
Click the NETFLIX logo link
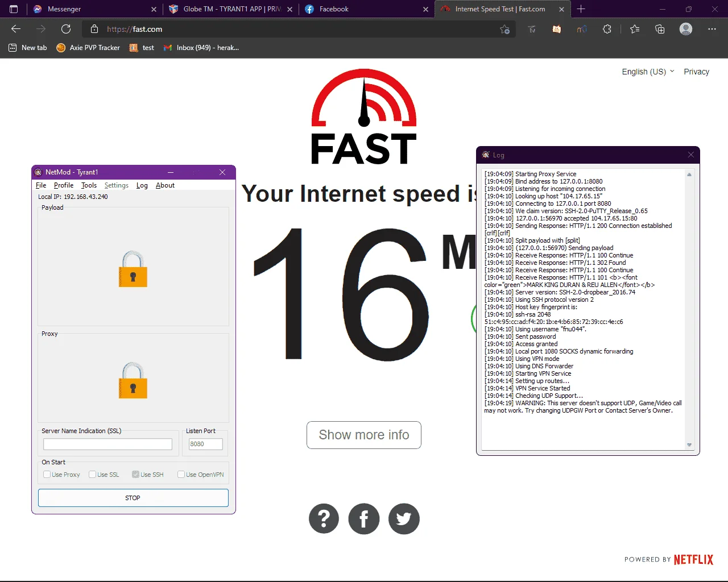(693, 559)
